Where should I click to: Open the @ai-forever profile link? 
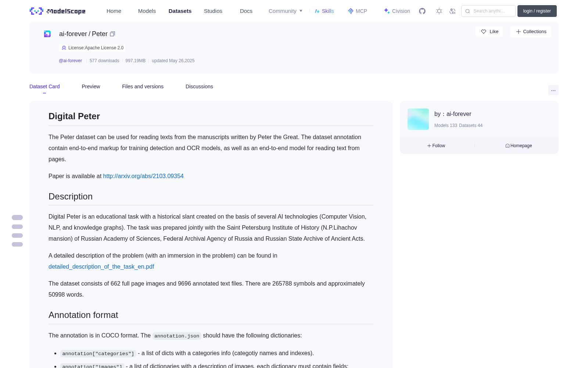70,61
